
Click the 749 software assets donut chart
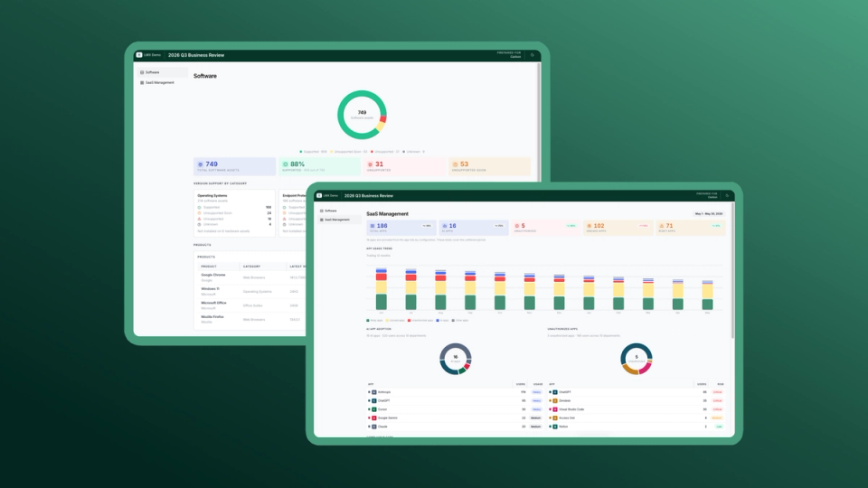(362, 115)
